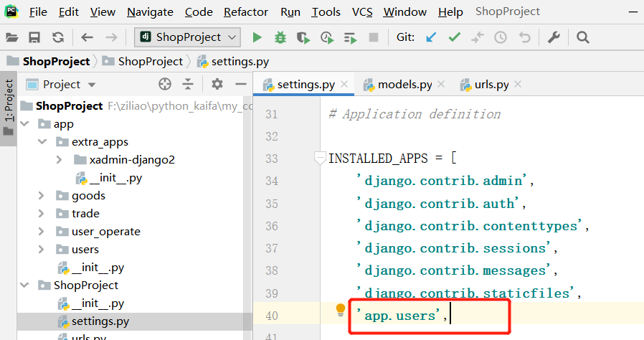
Task: Click line number 36 in gutter
Action: pos(272,226)
